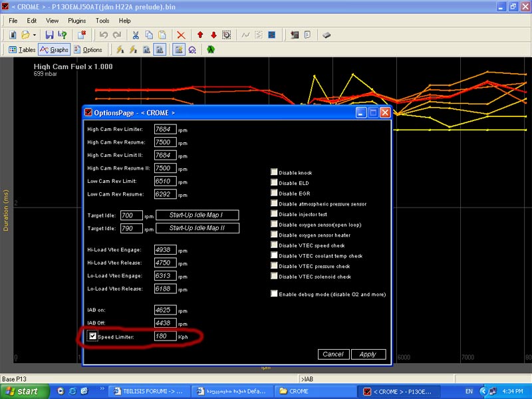The width and height of the screenshot is (532, 399).
Task: Click the chip burner icon
Action: (x=295, y=35)
